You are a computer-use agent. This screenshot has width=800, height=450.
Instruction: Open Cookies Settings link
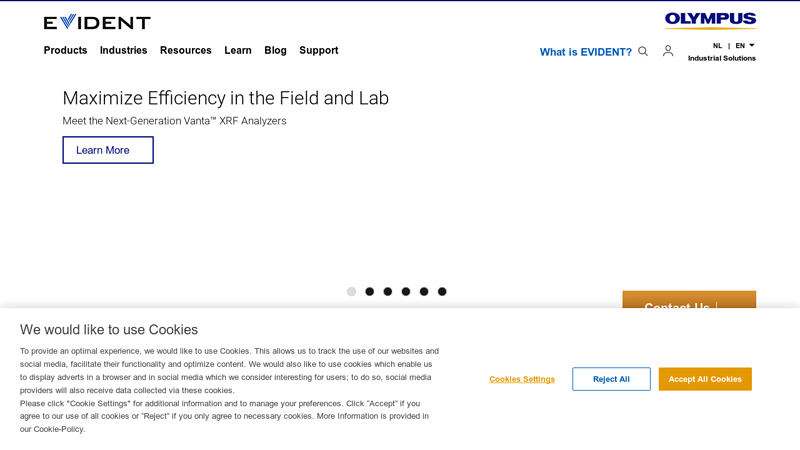coord(522,379)
